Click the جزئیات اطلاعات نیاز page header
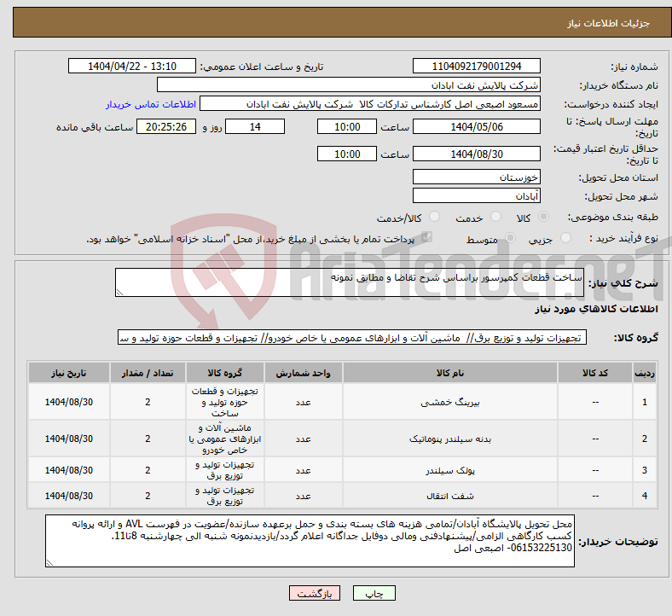The height and width of the screenshot is (616, 672). click(x=609, y=23)
